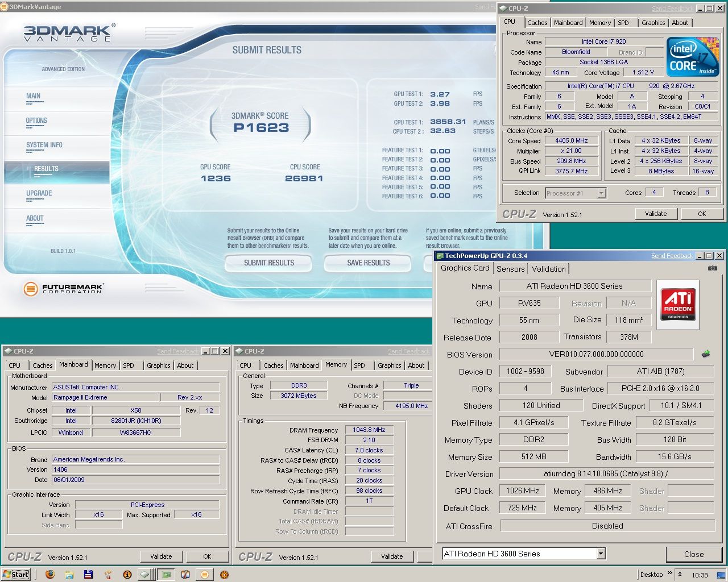
Task: Open the folder icon in quick launch
Action: (69, 575)
